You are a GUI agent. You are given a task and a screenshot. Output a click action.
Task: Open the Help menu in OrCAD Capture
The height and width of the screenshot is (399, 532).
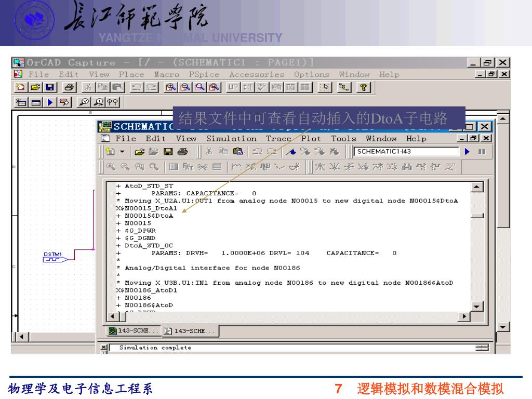(x=389, y=74)
